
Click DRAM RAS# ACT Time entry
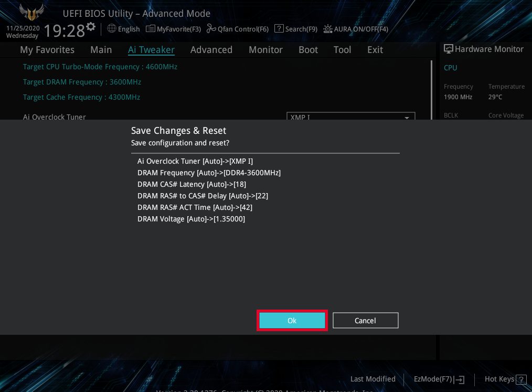click(x=195, y=207)
